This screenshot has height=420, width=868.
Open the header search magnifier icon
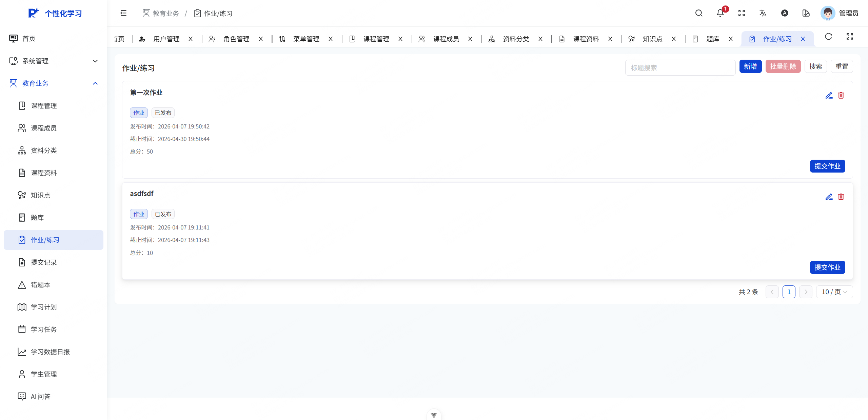coord(698,13)
